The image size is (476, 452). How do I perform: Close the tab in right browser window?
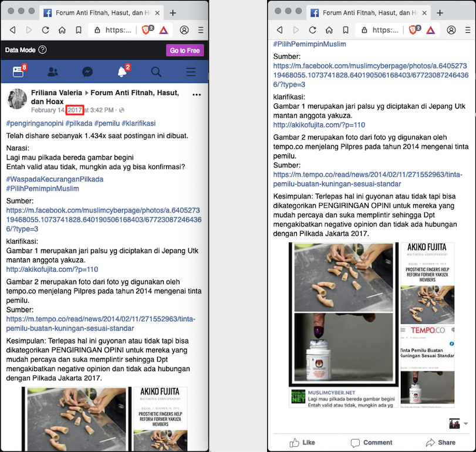pos(424,13)
